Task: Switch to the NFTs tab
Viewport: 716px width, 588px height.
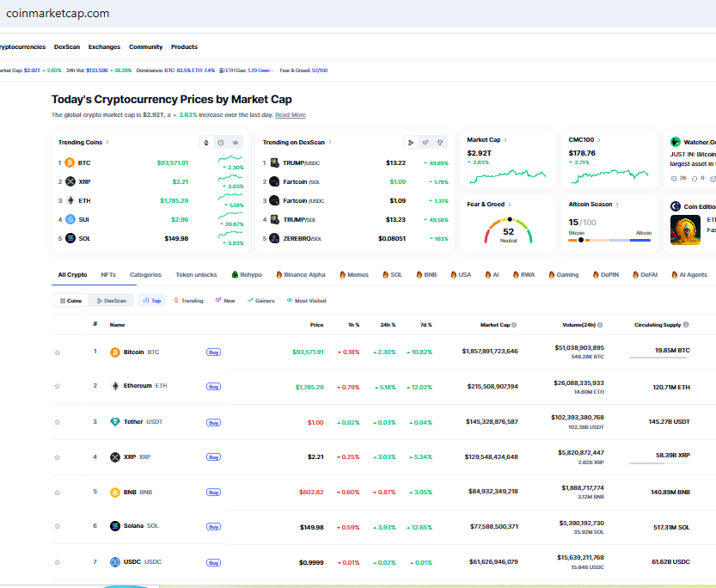Action: click(108, 275)
